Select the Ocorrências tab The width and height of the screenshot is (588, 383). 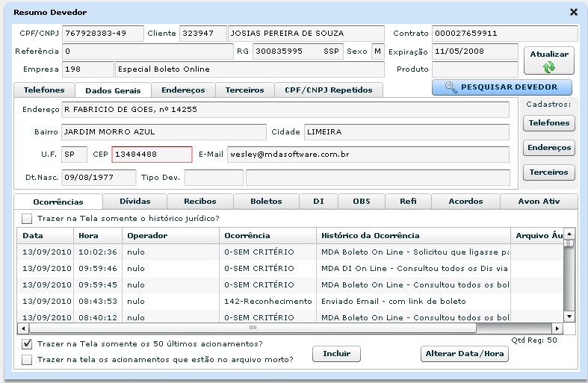click(58, 202)
